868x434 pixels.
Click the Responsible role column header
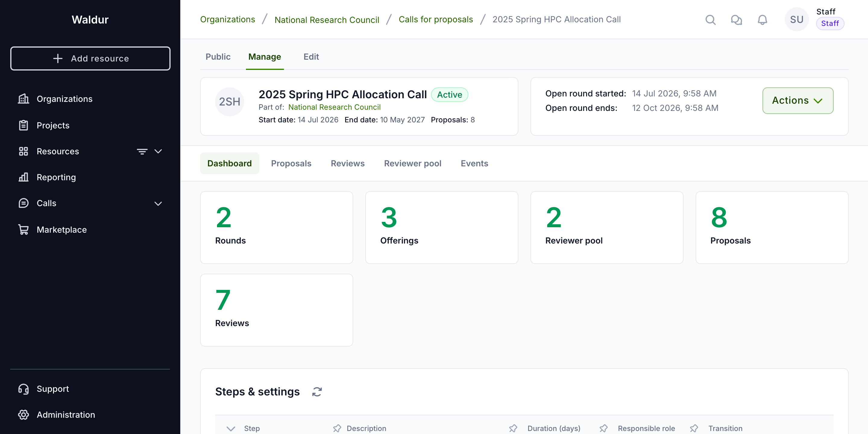646,428
